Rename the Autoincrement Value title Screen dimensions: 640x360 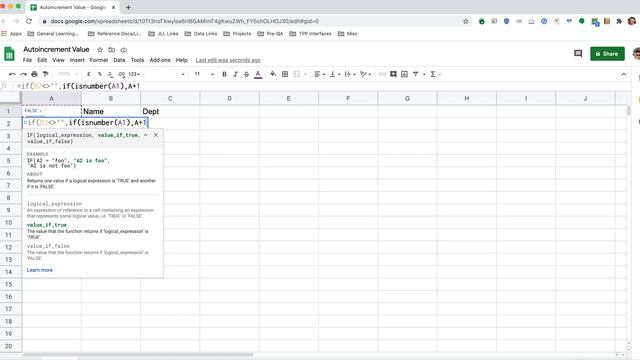coord(56,49)
